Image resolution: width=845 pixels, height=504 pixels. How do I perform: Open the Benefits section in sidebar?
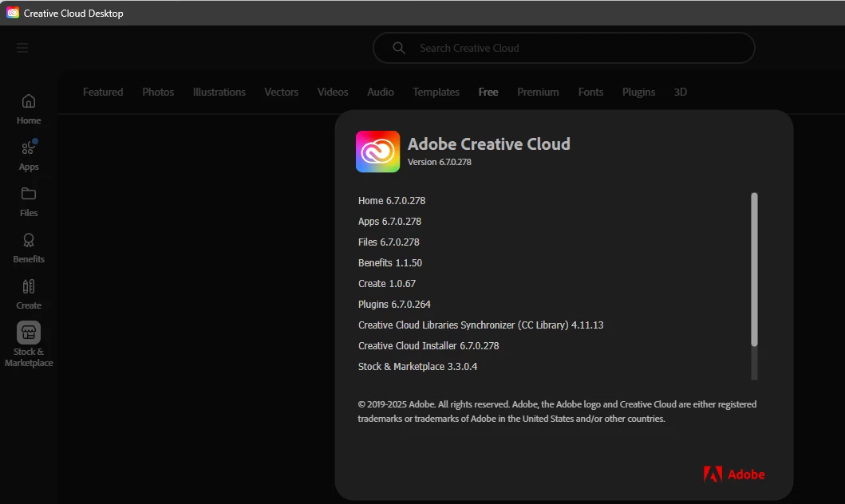click(29, 248)
